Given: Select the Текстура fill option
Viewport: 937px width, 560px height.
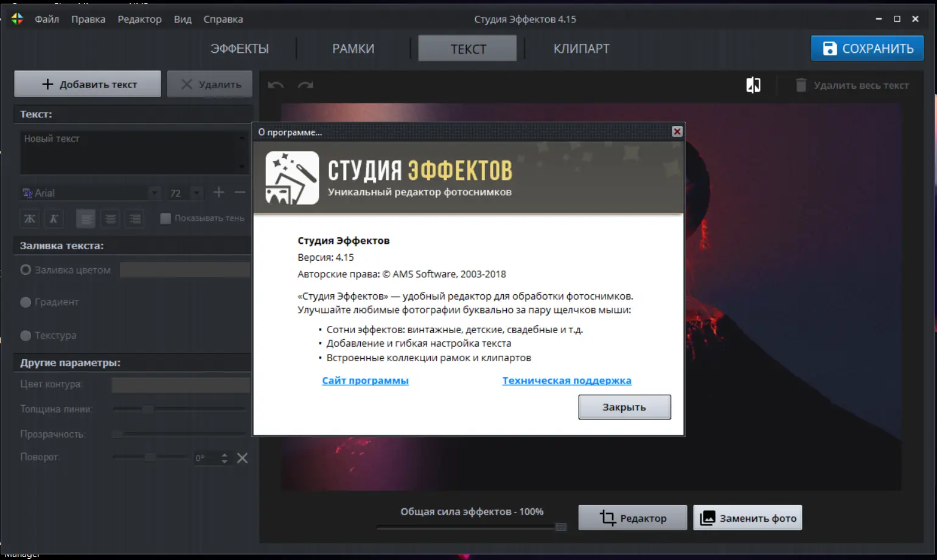Looking at the screenshot, I should point(25,335).
